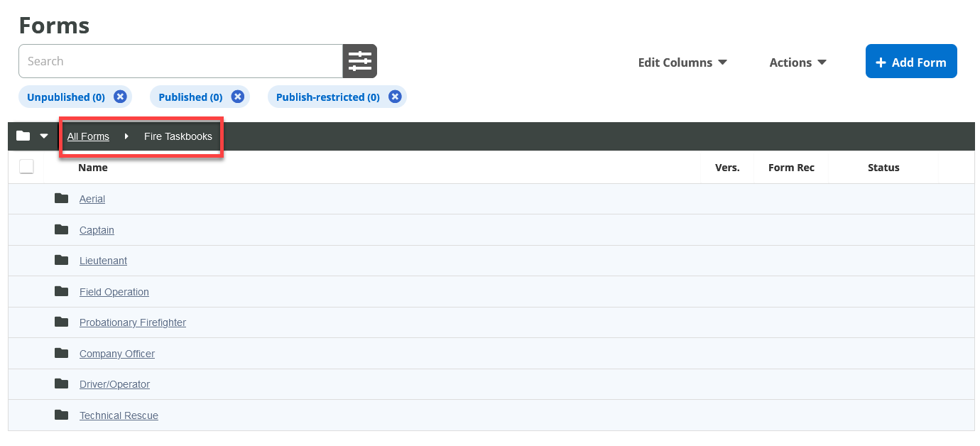Screen dimensions: 980x446
Task: Toggle the select-all checkbox in header
Action: 26,167
